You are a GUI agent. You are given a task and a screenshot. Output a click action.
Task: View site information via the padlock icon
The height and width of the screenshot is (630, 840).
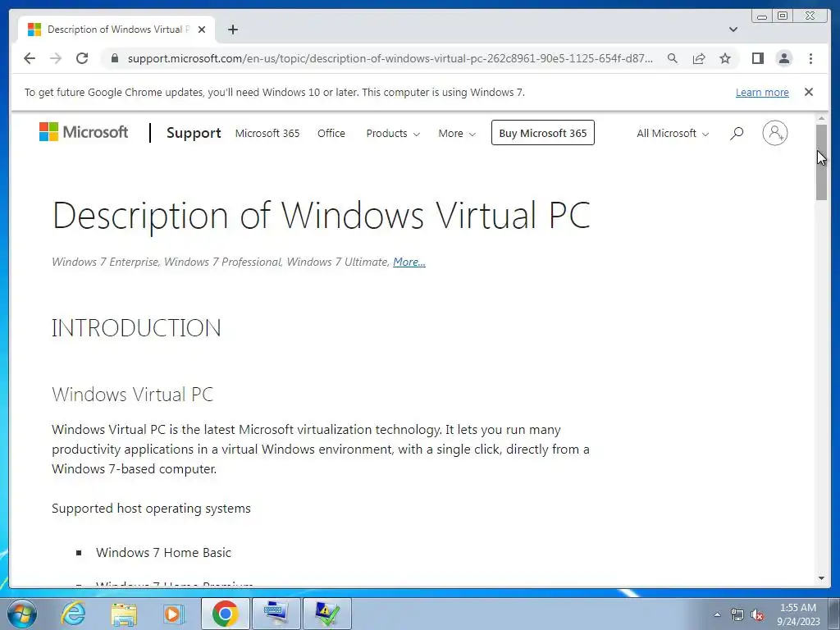pyautogui.click(x=115, y=58)
